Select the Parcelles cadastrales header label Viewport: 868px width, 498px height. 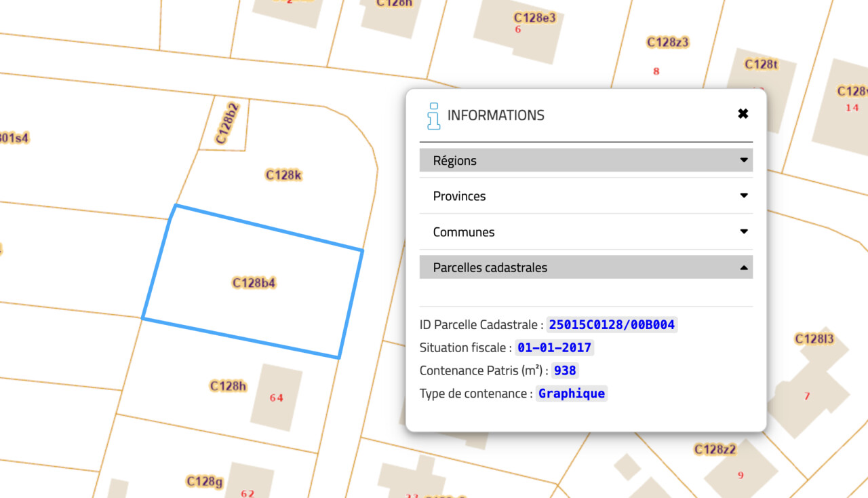click(x=490, y=267)
